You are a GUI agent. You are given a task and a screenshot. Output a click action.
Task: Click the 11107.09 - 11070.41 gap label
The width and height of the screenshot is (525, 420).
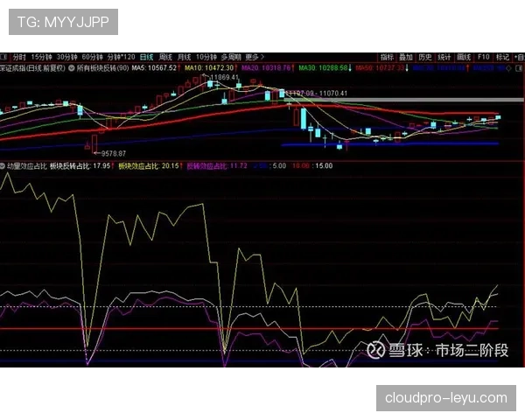point(317,93)
